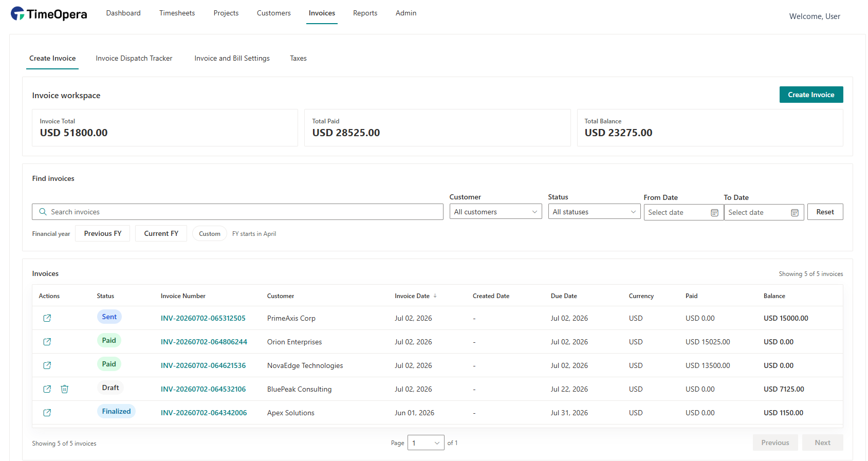Expand the Customer filter dropdown
This screenshot has width=868, height=461.
(x=495, y=212)
